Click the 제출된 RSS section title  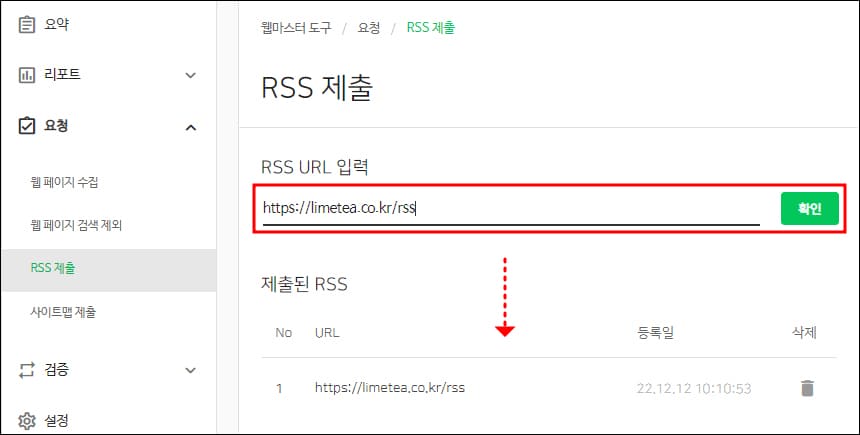pos(304,284)
